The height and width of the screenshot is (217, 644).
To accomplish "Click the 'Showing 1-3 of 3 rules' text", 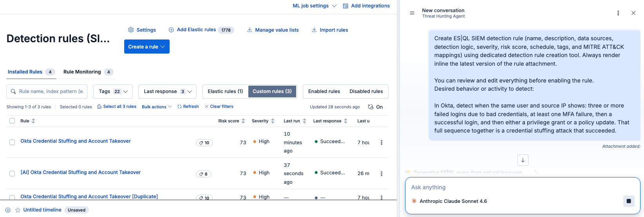I will pos(29,107).
